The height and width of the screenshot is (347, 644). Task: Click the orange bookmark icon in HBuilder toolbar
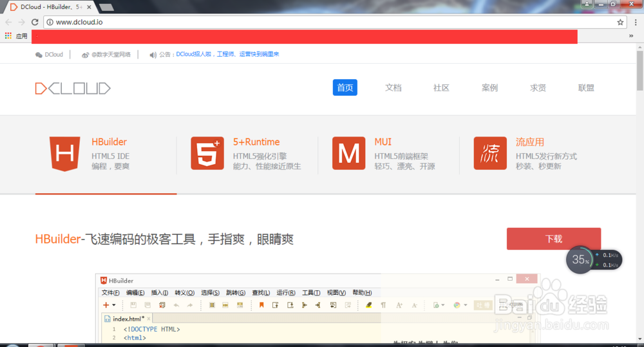click(261, 305)
